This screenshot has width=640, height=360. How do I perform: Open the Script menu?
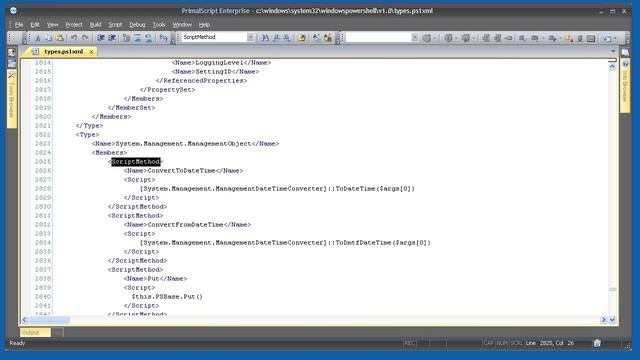tap(115, 24)
